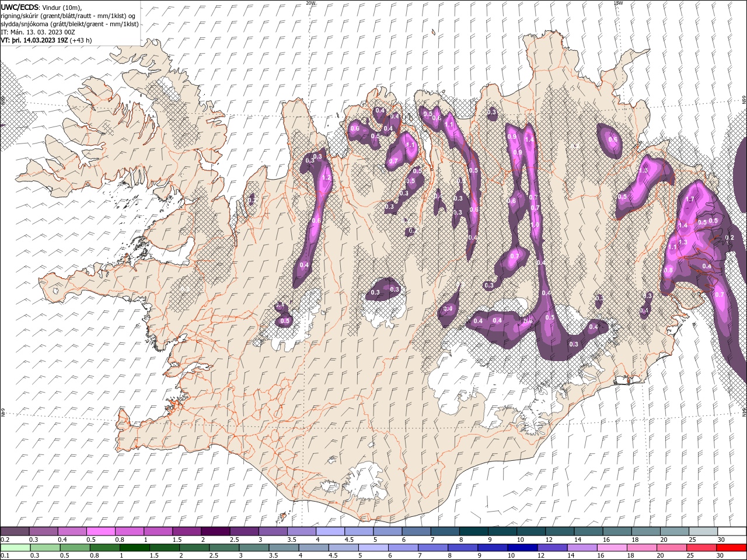Select dark teal upper swatch labeled 8
The image size is (747, 560).
pyautogui.click(x=473, y=531)
